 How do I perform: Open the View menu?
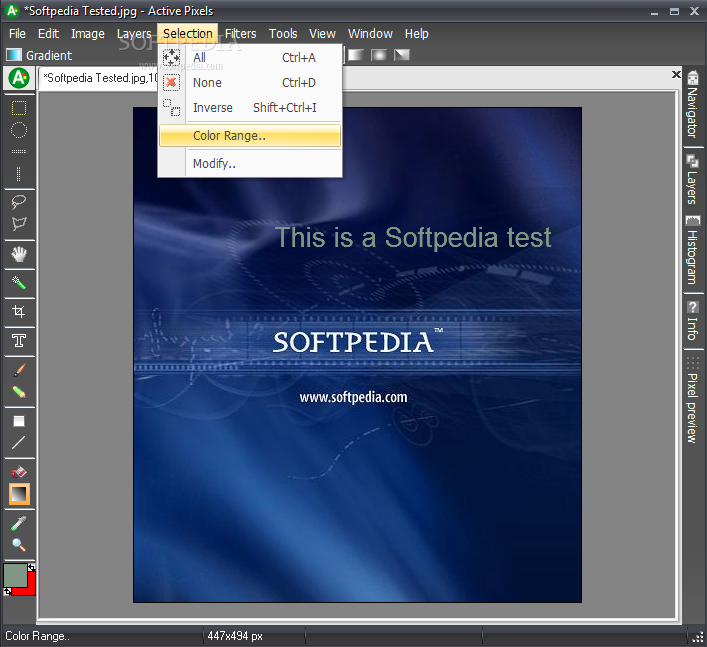click(322, 34)
